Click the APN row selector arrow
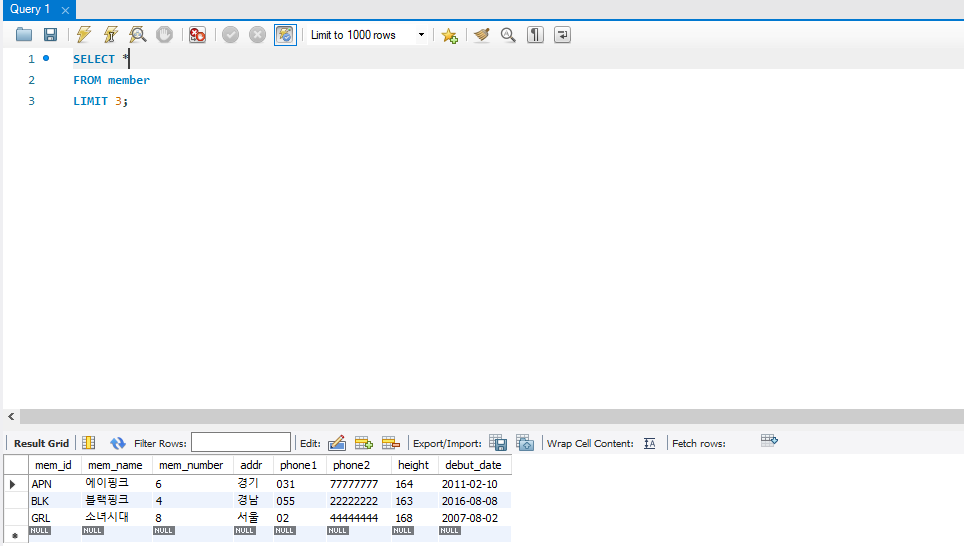Image resolution: width=964 pixels, height=546 pixels. click(13, 485)
